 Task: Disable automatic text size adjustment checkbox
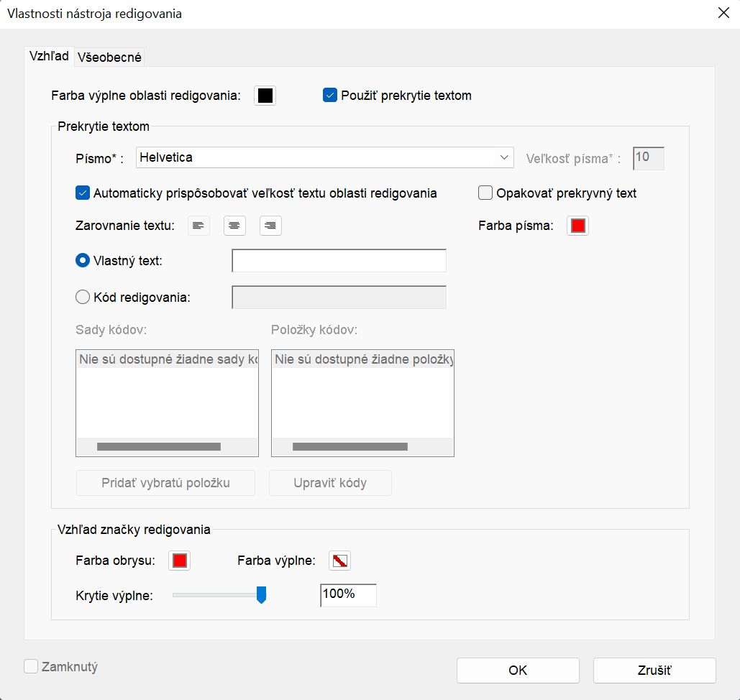click(83, 193)
